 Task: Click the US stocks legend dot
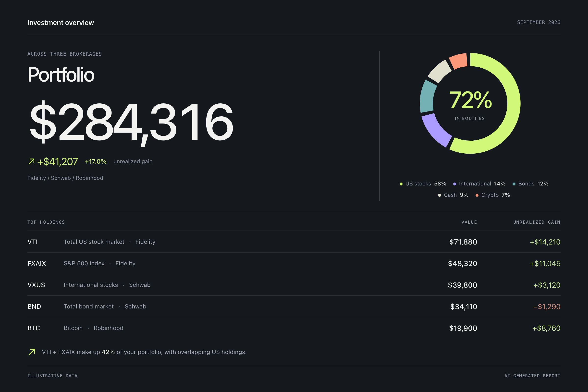tap(401, 184)
